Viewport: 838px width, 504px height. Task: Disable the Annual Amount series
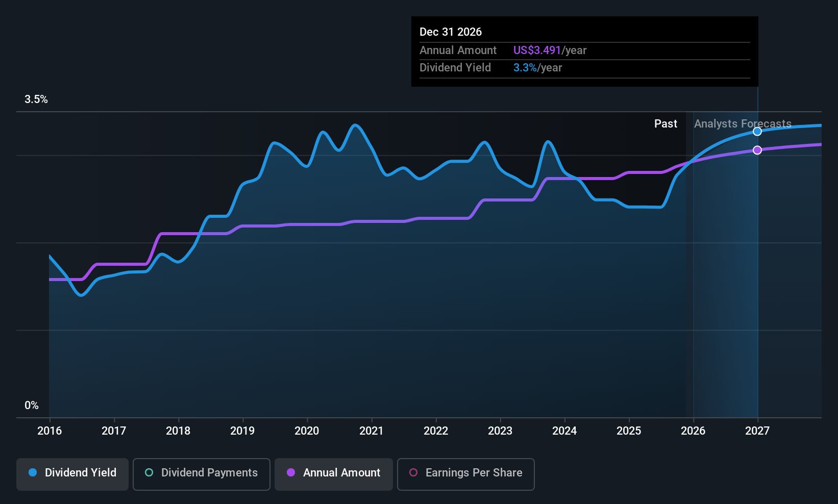click(x=333, y=473)
